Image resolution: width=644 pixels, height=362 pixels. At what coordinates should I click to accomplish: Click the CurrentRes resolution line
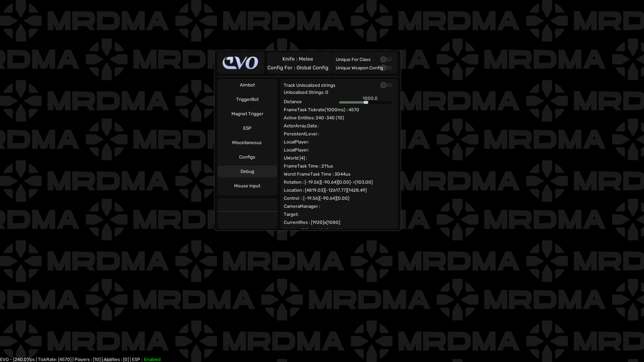[312, 223]
